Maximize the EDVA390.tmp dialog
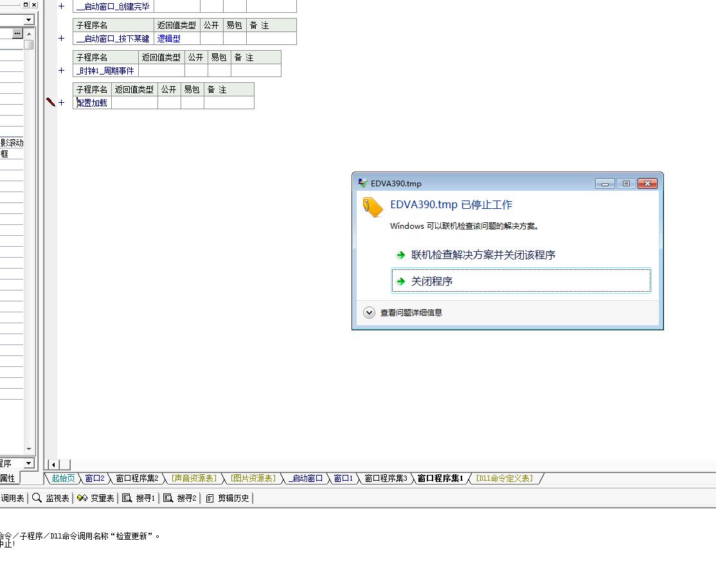This screenshot has height=588, width=716. point(626,184)
